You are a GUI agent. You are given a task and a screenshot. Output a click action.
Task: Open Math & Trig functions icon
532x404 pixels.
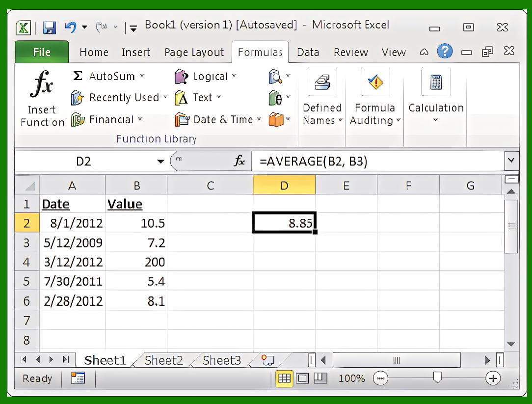[x=279, y=98]
